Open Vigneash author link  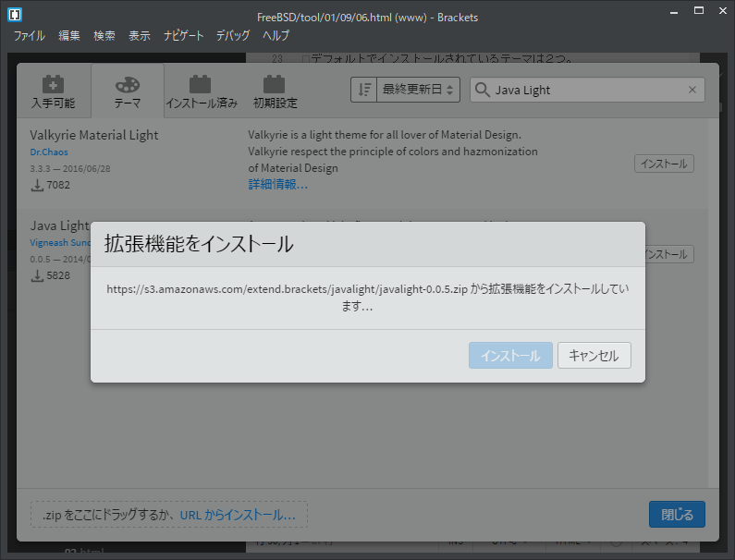click(60, 243)
